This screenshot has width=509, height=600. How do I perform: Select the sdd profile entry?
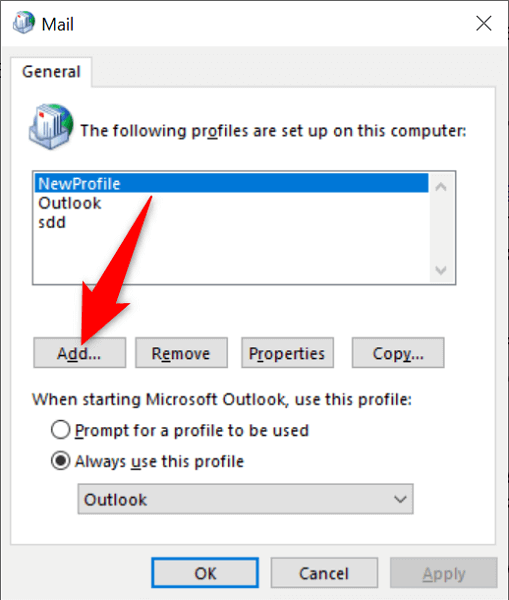coord(232,222)
